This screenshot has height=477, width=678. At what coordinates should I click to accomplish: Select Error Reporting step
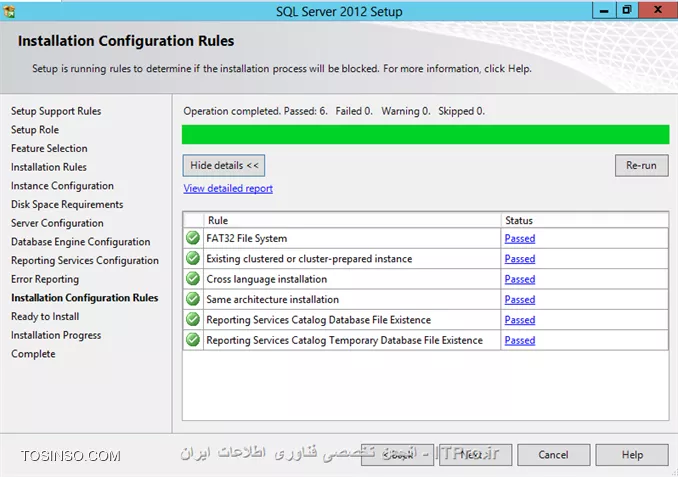tap(45, 279)
